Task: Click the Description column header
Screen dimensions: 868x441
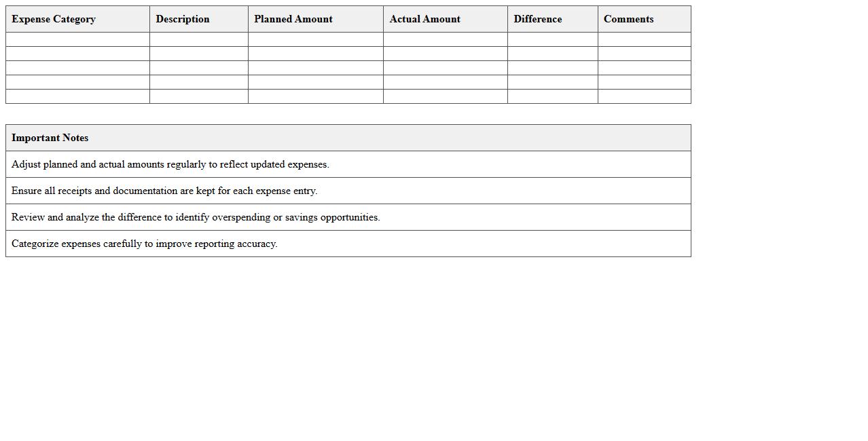Action: pos(182,19)
